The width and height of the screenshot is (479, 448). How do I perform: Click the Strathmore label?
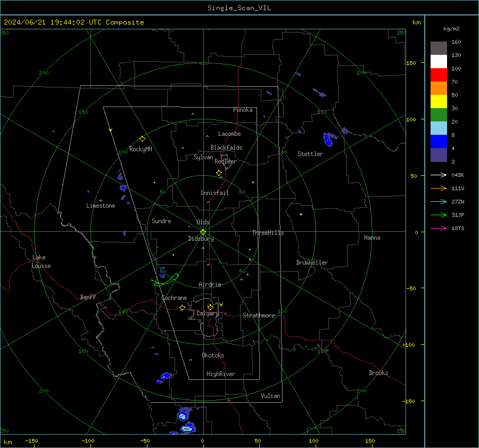click(x=259, y=315)
